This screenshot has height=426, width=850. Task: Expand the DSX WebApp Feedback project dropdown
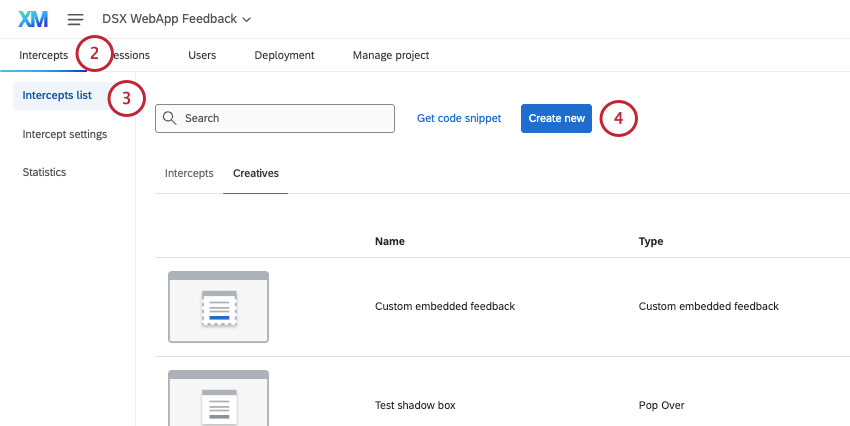coord(177,19)
